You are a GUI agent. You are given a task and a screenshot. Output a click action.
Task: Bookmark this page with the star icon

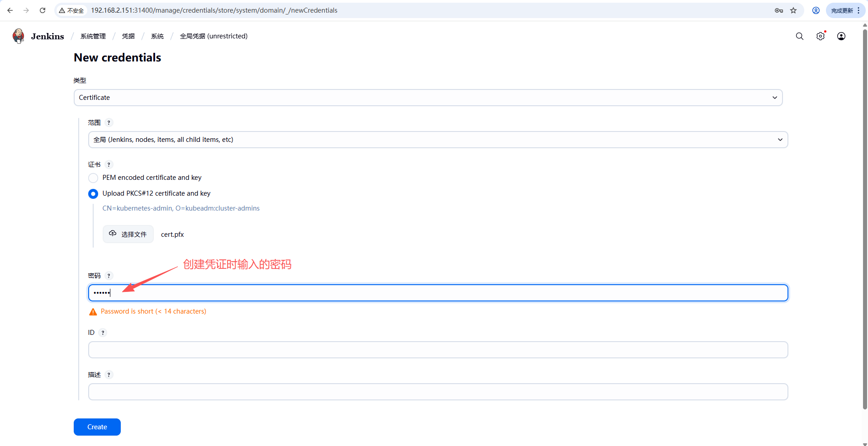pyautogui.click(x=793, y=10)
